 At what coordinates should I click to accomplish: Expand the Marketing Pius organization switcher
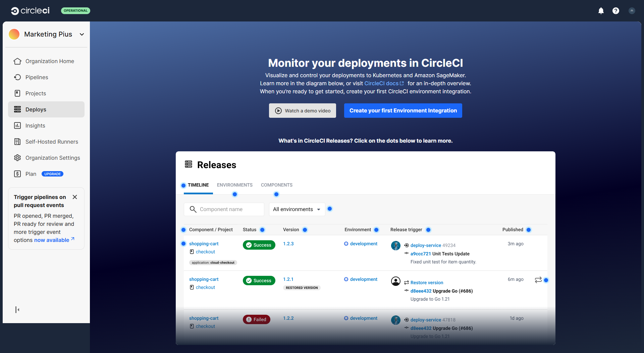[82, 34]
